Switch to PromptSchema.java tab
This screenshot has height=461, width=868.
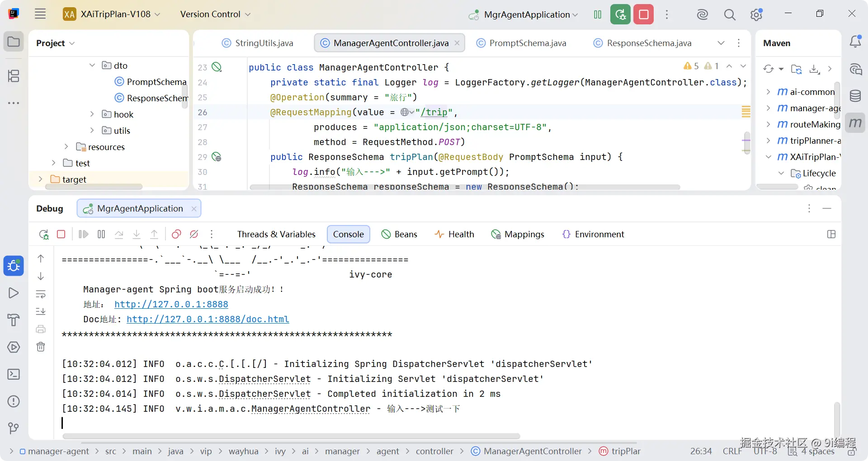tap(521, 43)
